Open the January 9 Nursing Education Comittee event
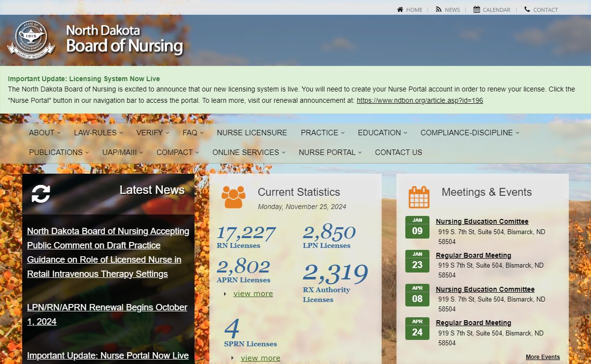Viewport: 591px width, 364px height. [482, 221]
